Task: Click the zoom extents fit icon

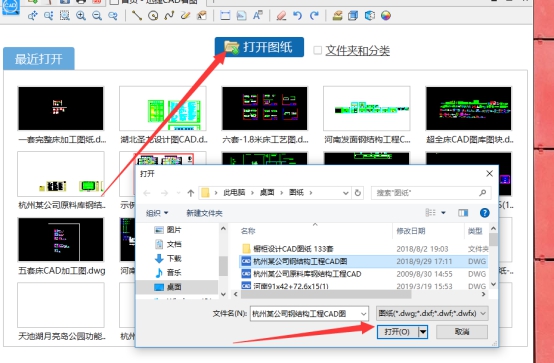Action: 49,16
